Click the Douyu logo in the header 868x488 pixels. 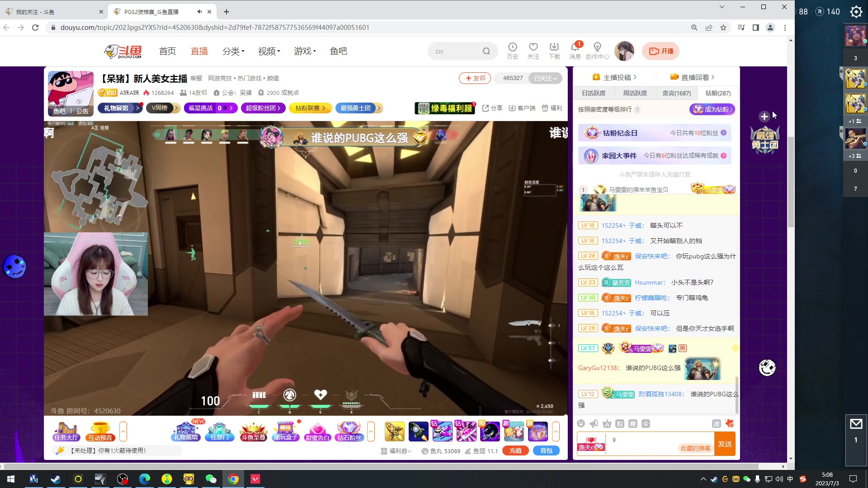click(x=123, y=52)
